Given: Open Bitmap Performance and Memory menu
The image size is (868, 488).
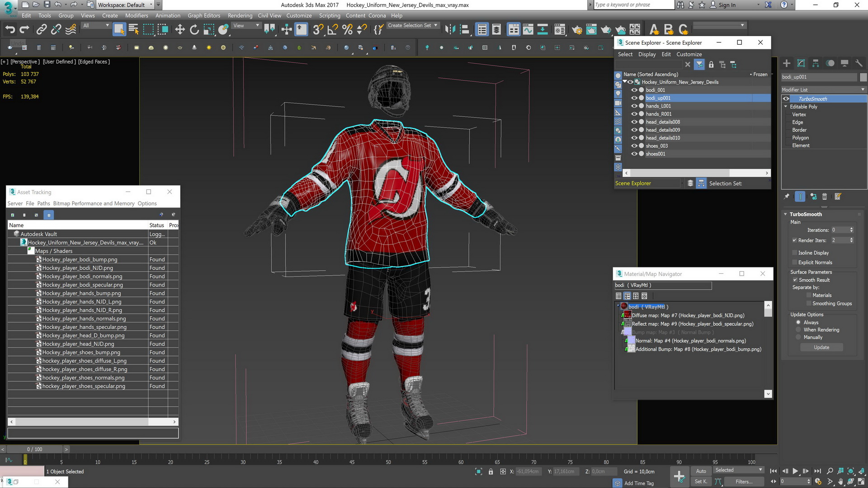Looking at the screenshot, I should click(94, 204).
